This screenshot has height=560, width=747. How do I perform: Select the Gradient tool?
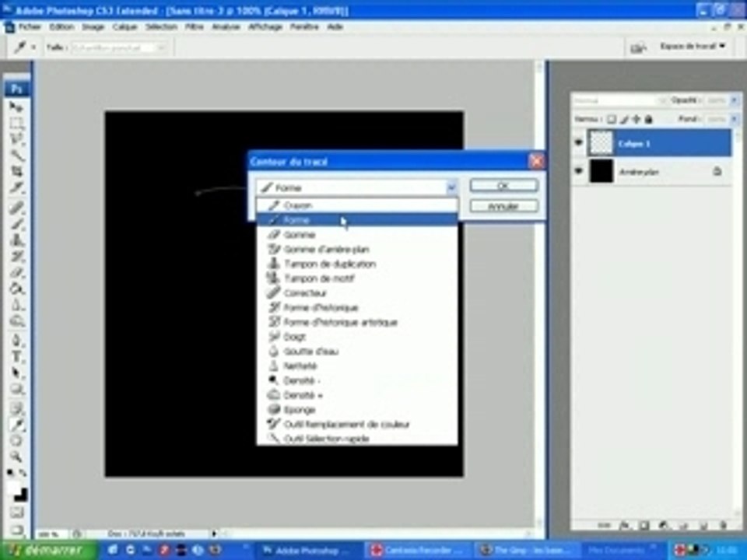coord(16,289)
